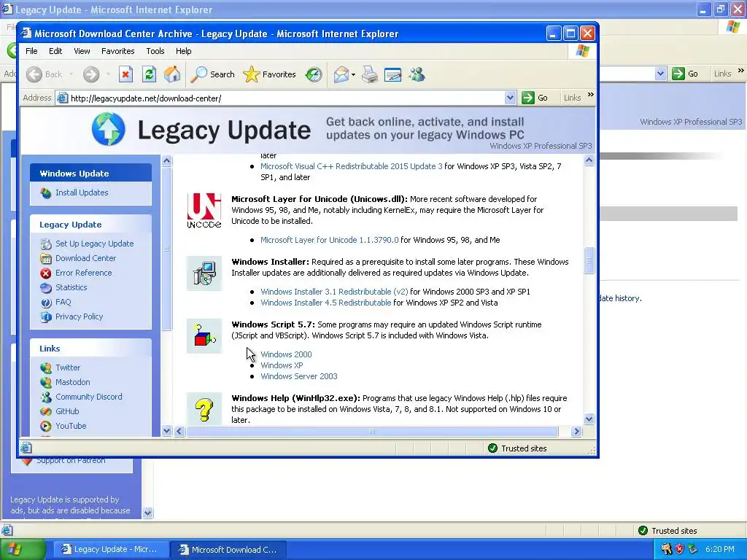
Task: Click the red security shield tray icon
Action: point(679,549)
